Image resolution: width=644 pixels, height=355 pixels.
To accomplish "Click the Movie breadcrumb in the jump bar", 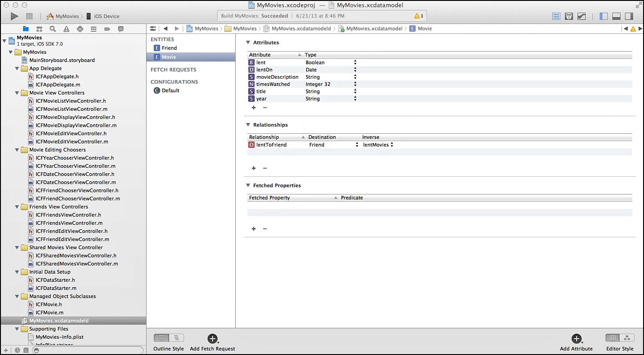I will coord(421,28).
